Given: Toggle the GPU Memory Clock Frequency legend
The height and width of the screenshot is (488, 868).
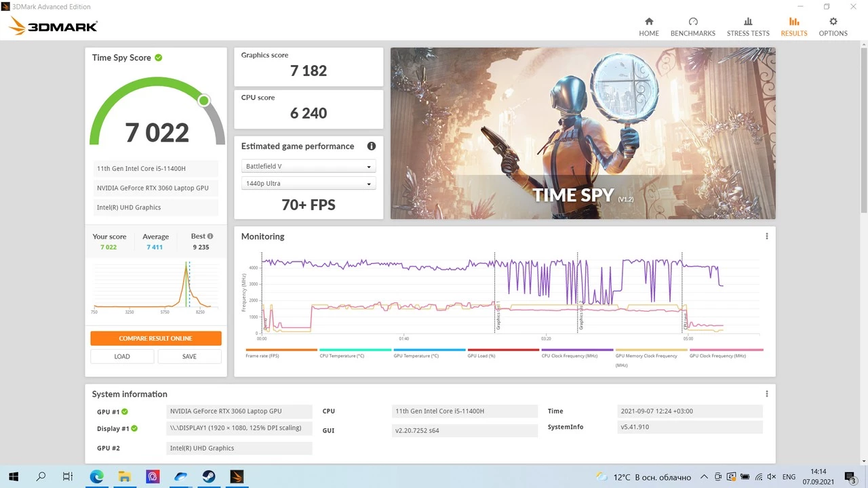Looking at the screenshot, I should click(651, 357).
